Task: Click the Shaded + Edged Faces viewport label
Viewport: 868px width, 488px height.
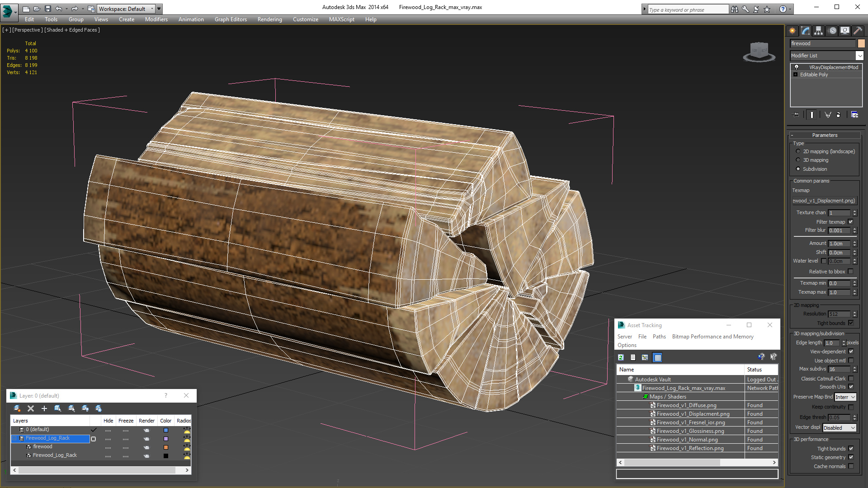Action: click(x=72, y=30)
